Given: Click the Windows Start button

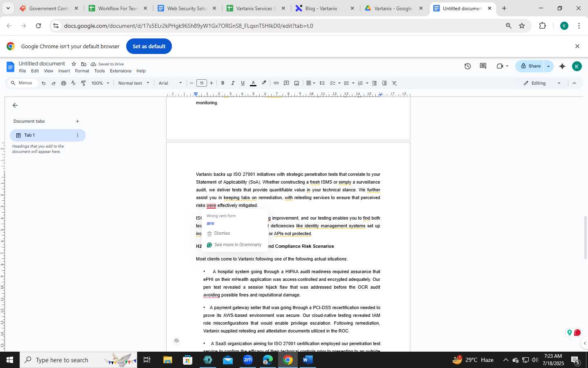Looking at the screenshot, I should point(10,360).
